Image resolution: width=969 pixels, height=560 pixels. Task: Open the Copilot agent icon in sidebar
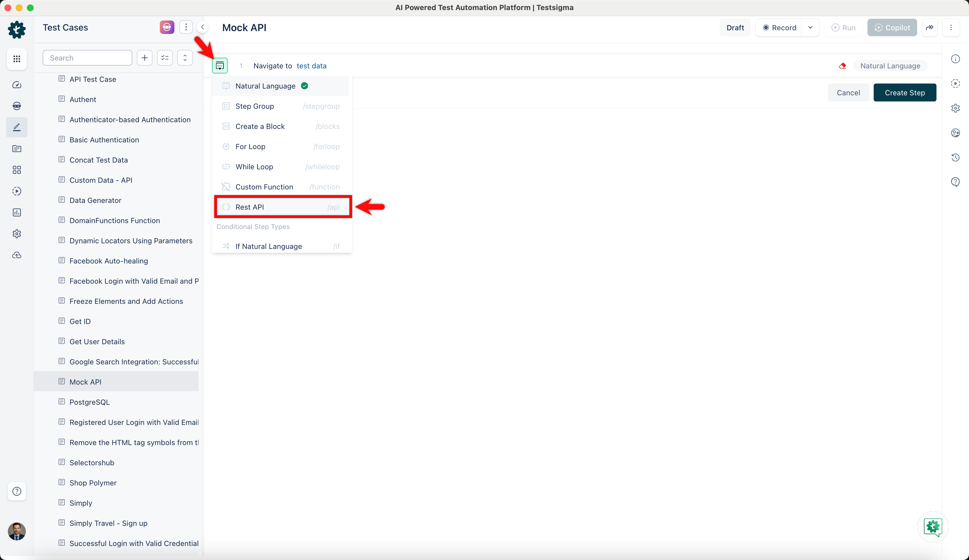17,106
